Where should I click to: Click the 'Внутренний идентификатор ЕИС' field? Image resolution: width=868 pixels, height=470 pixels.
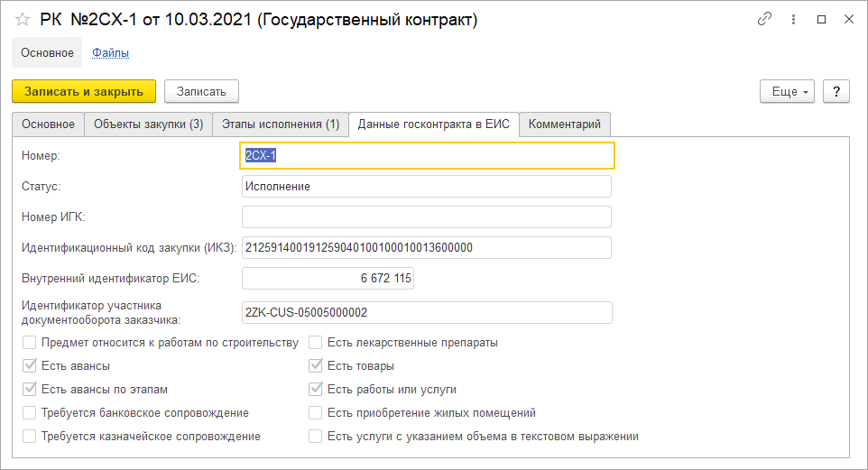click(x=328, y=280)
